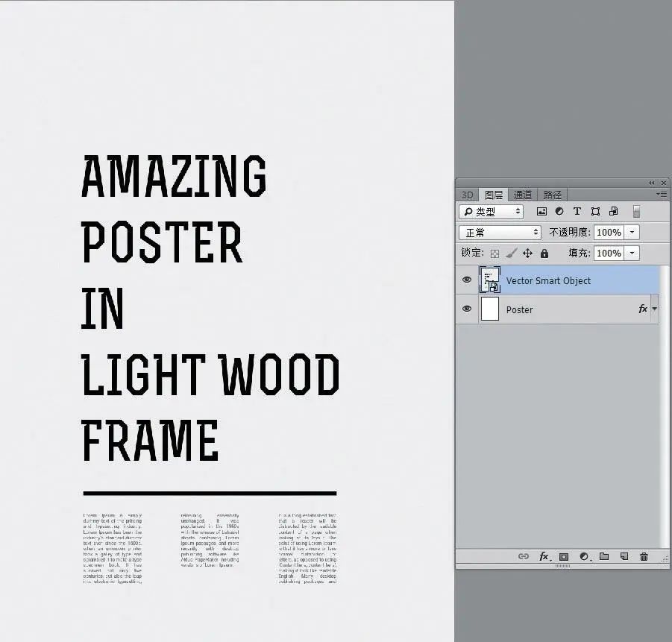Viewport: 672px width, 642px height.
Task: Click the FRAME text on canvas
Action: [x=150, y=441]
